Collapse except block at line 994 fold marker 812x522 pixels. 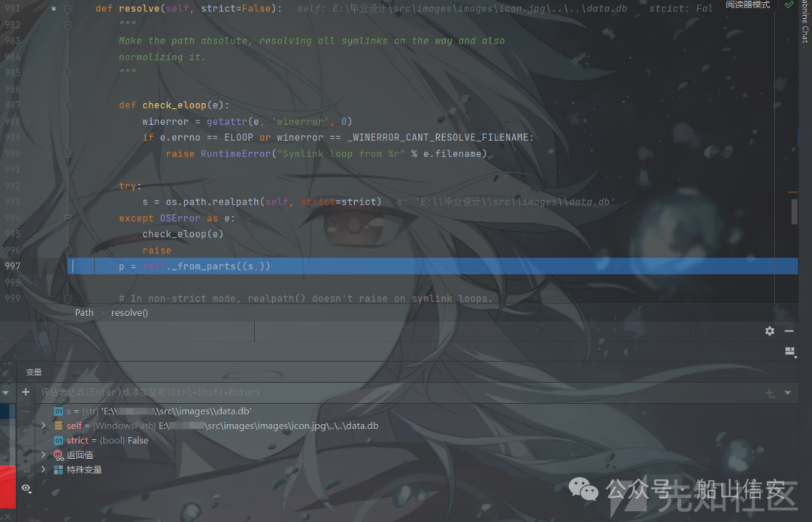point(68,218)
